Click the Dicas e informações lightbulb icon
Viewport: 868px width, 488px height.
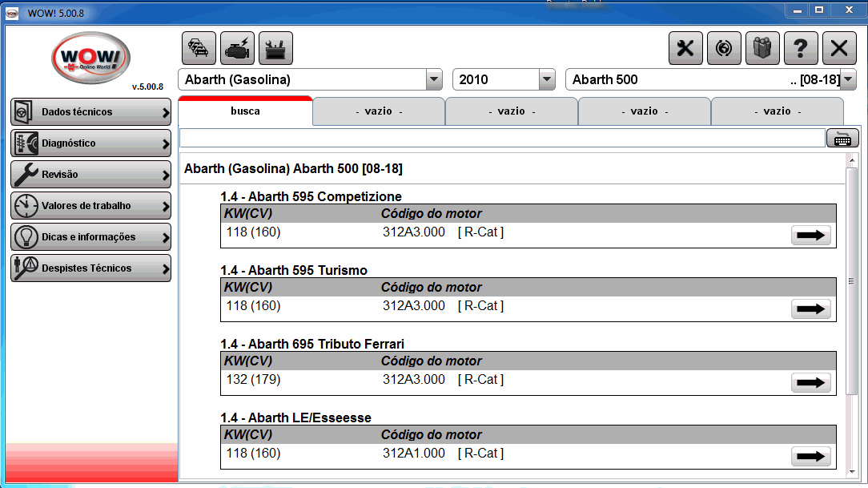point(26,237)
